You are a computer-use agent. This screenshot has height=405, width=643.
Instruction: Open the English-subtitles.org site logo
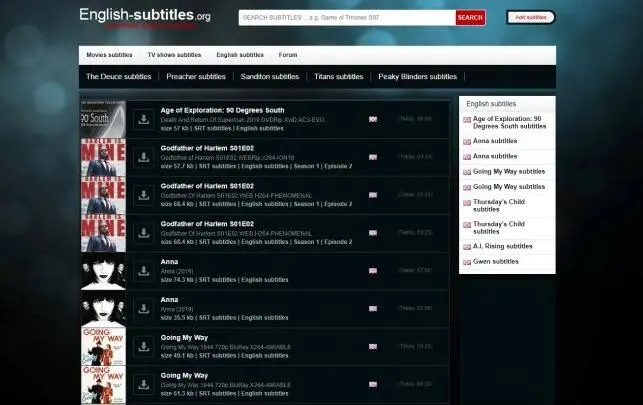click(x=145, y=15)
